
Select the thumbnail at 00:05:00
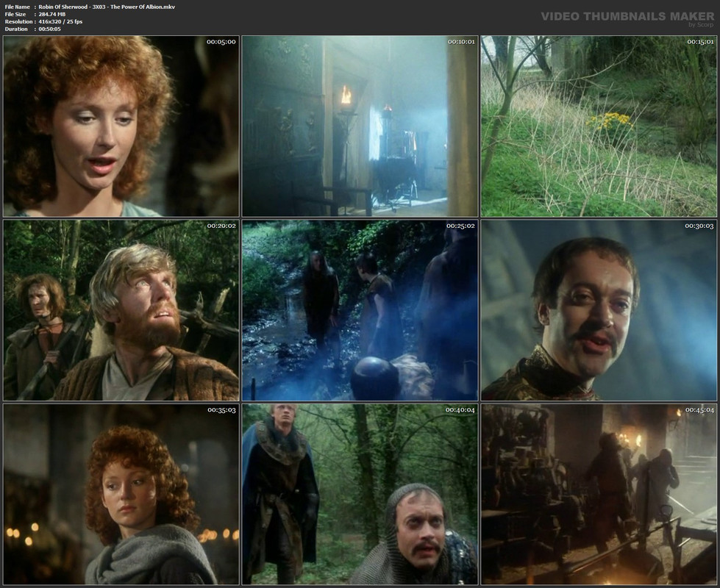[x=121, y=126]
